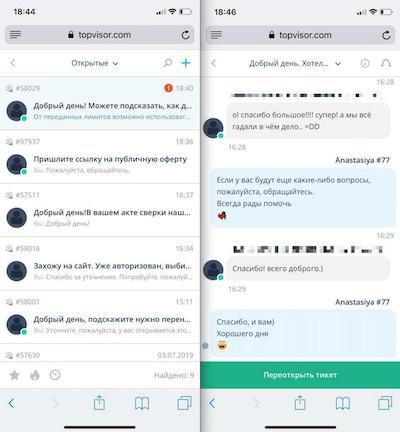
Task: Reload the left topvisor.com page
Action: coord(185,35)
